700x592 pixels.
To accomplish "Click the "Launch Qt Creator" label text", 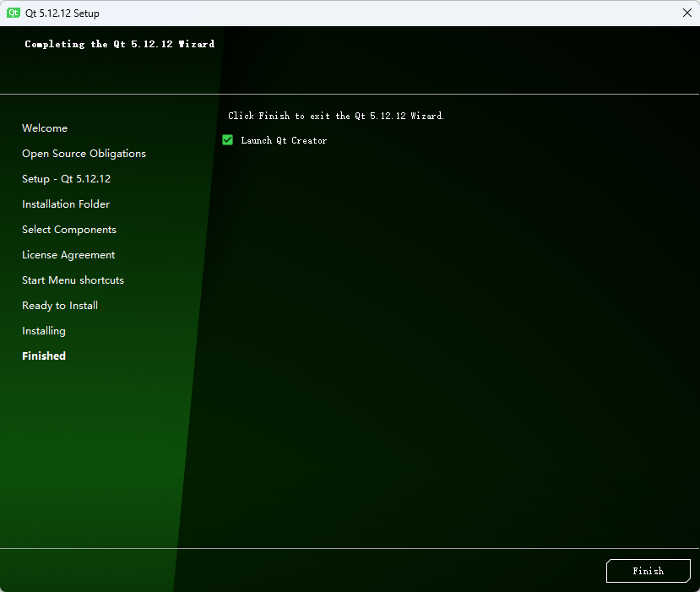I will click(x=284, y=140).
